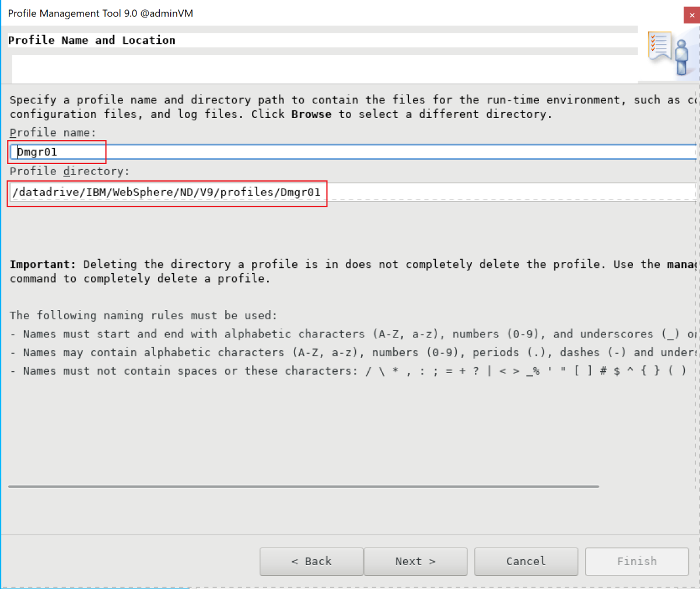Click the Next button to proceed

[415, 561]
